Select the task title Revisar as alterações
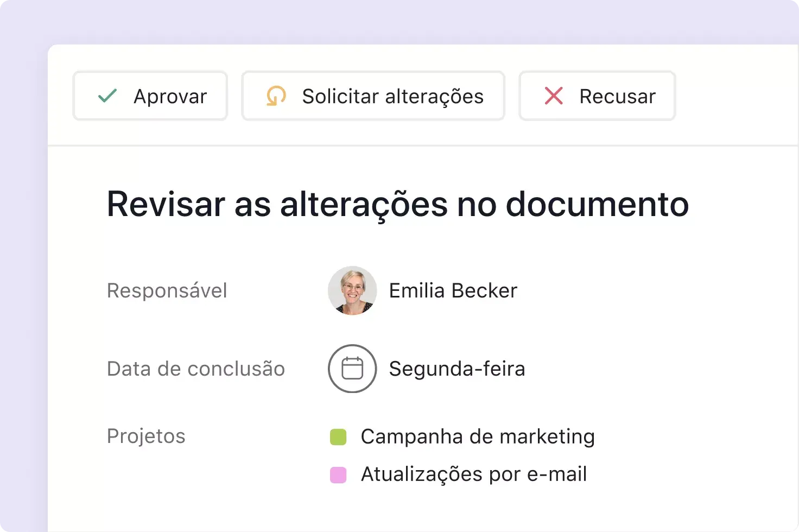This screenshot has height=532, width=799. click(x=398, y=204)
